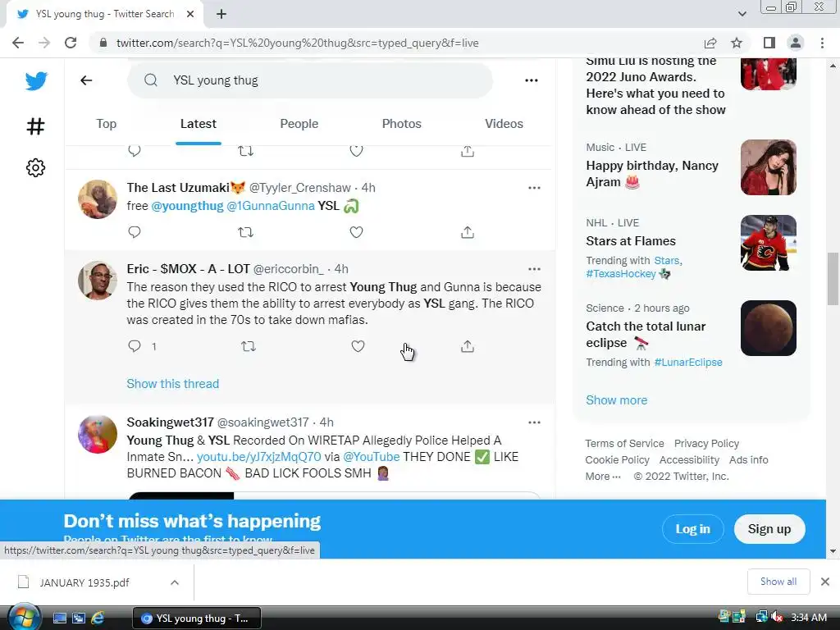Open more options on The Last Uzumaki tweet

(534, 188)
